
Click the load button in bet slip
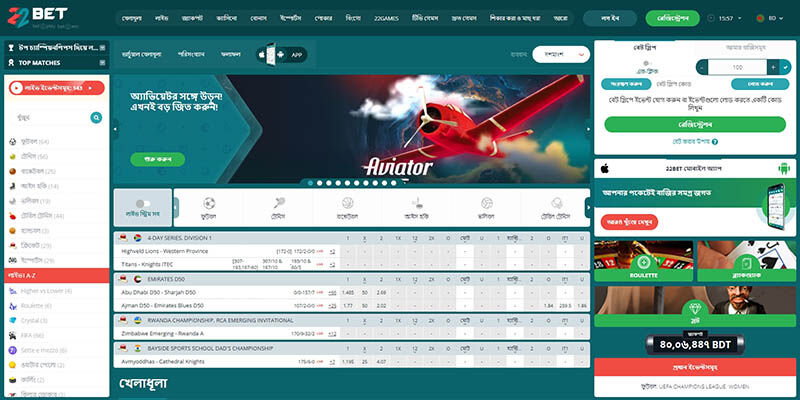click(760, 84)
